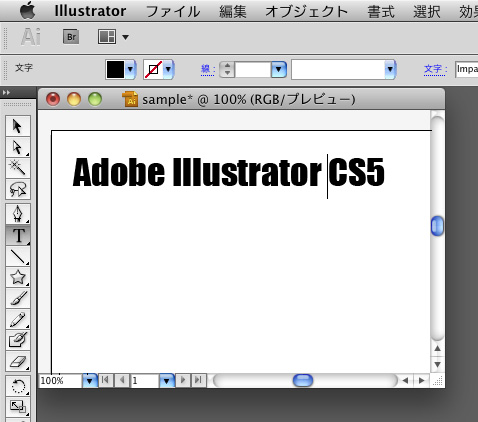Select the Rotate tool
The height and width of the screenshot is (422, 478).
click(18, 386)
